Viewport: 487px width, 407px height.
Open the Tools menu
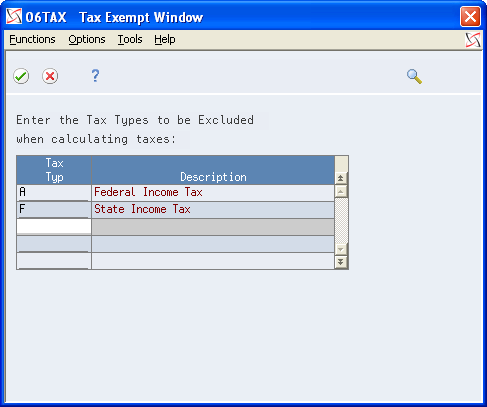[x=130, y=40]
